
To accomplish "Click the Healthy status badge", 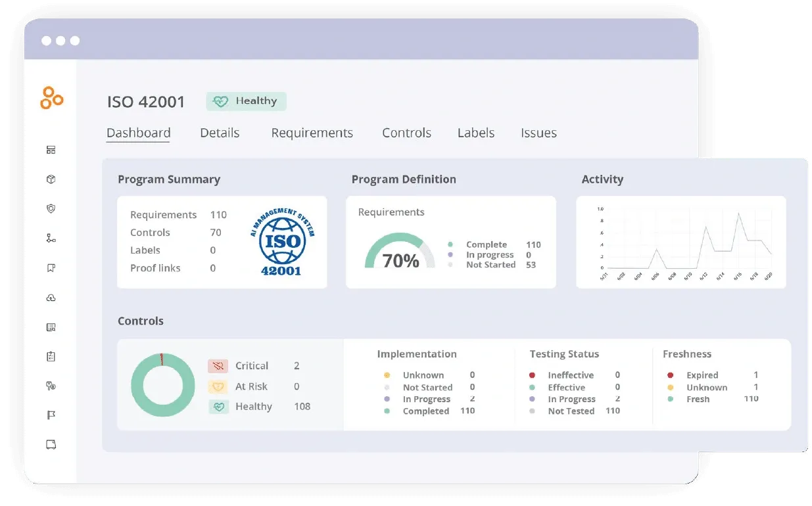I will [247, 101].
